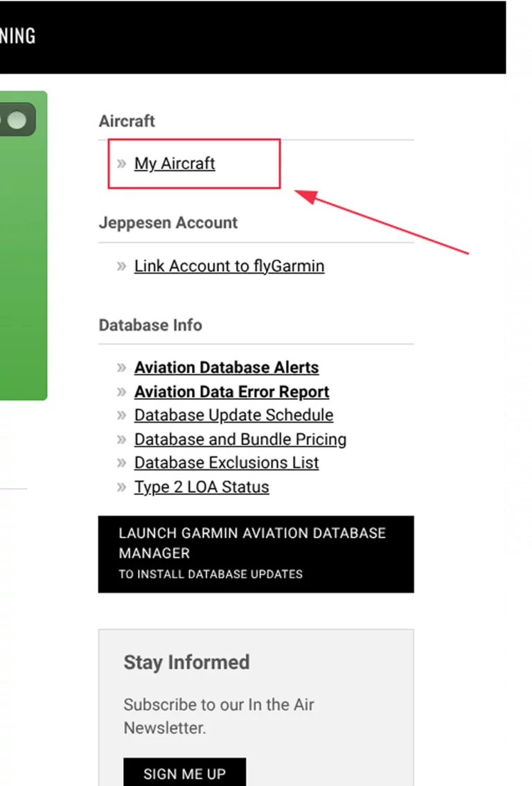Select the Aircraft section heading
The image size is (532, 786).
tap(127, 121)
